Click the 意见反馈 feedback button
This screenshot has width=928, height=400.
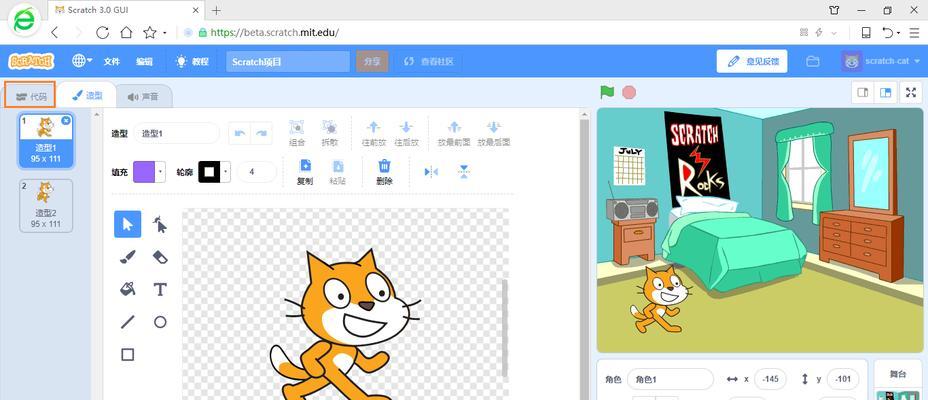(x=752, y=61)
